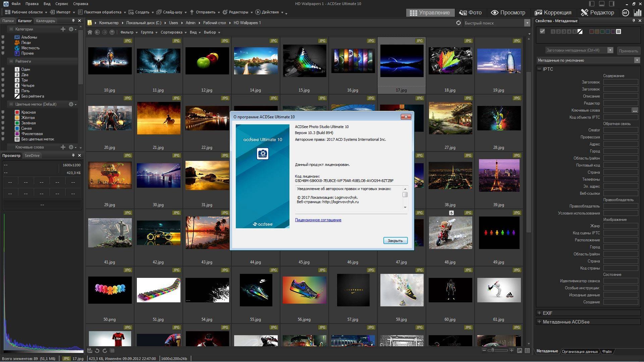Rotate left icon under file list
Viewport: 644px width, 362px height.
coord(97,351)
